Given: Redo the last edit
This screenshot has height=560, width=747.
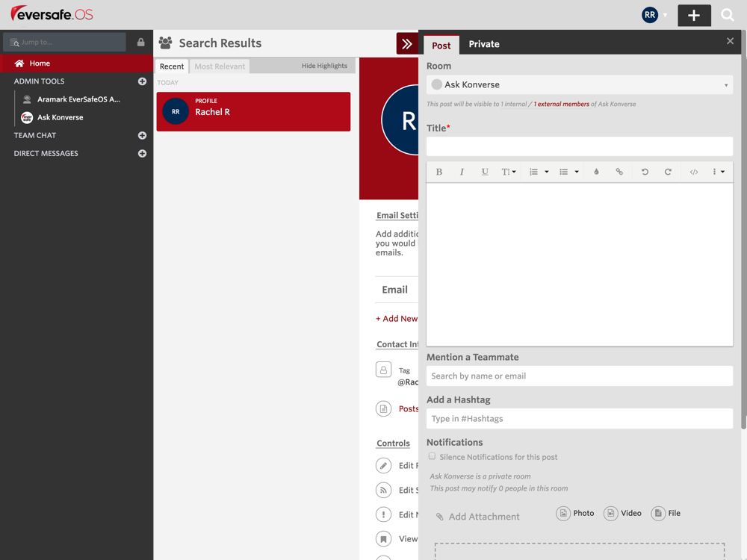Looking at the screenshot, I should (x=668, y=172).
